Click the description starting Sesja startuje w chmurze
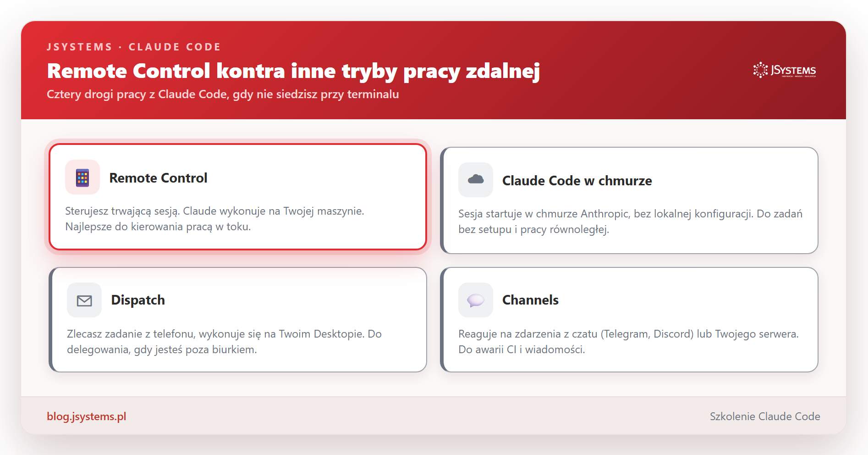The height and width of the screenshot is (455, 868). 630,222
